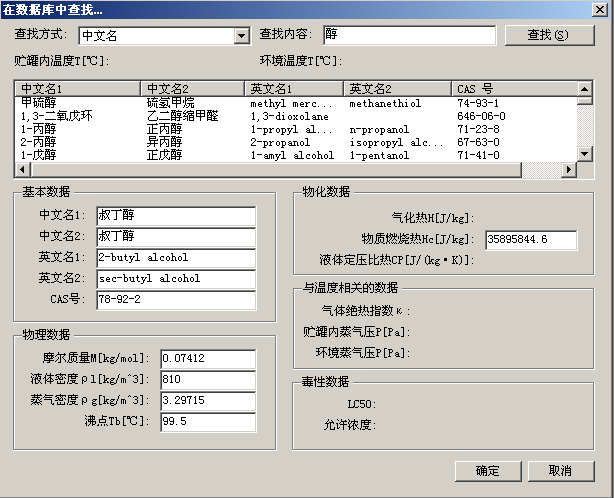The width and height of the screenshot is (614, 498).
Task: Click the 1-amyl alcohol cell
Action: (x=292, y=155)
